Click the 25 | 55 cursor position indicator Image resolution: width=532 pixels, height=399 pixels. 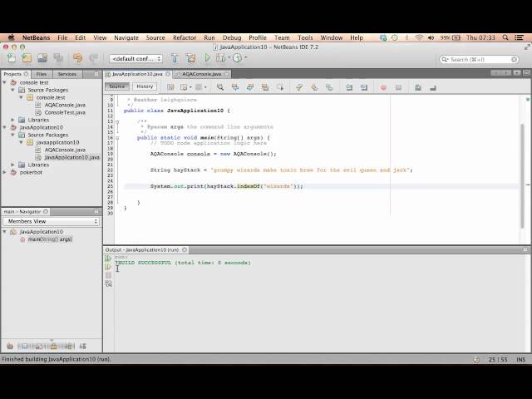(498, 359)
